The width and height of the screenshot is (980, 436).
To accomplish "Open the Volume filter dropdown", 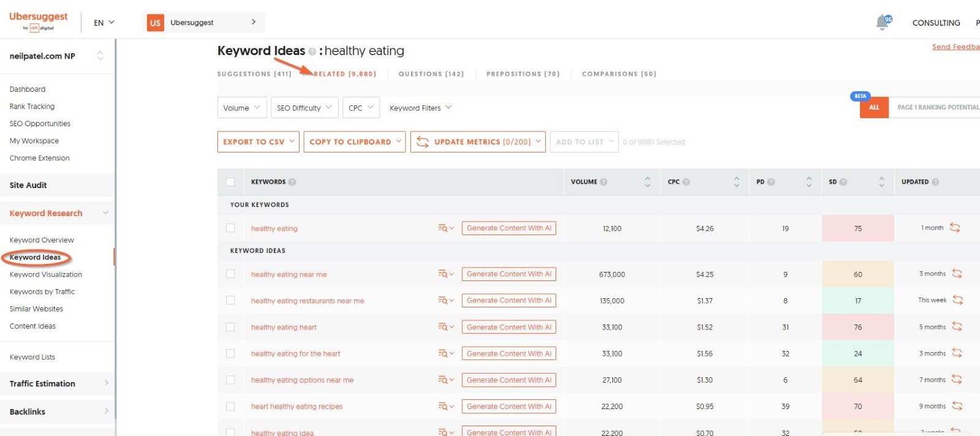I will coord(242,108).
